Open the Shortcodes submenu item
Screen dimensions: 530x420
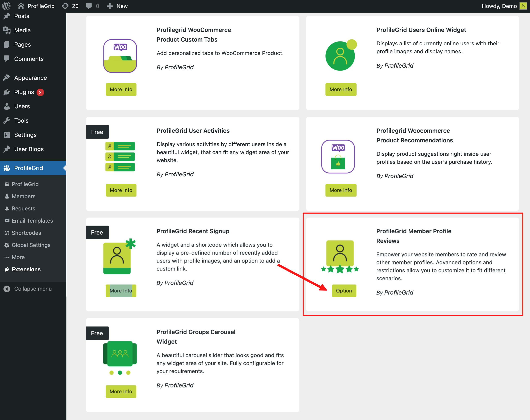point(26,233)
